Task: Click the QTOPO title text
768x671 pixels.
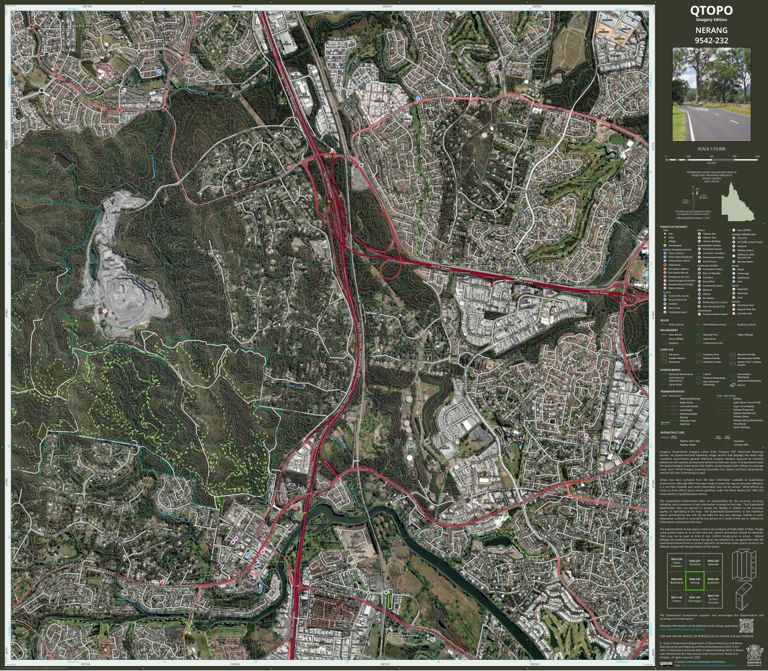Action: [711, 10]
